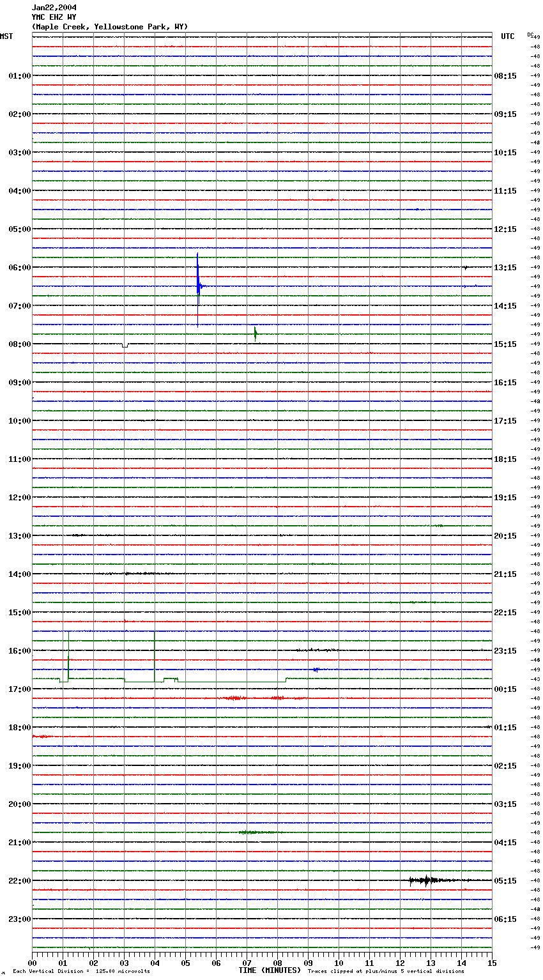Image resolution: width=543 pixels, height=980 pixels.
Task: Click the 10 minute tick label
Action: click(x=339, y=963)
